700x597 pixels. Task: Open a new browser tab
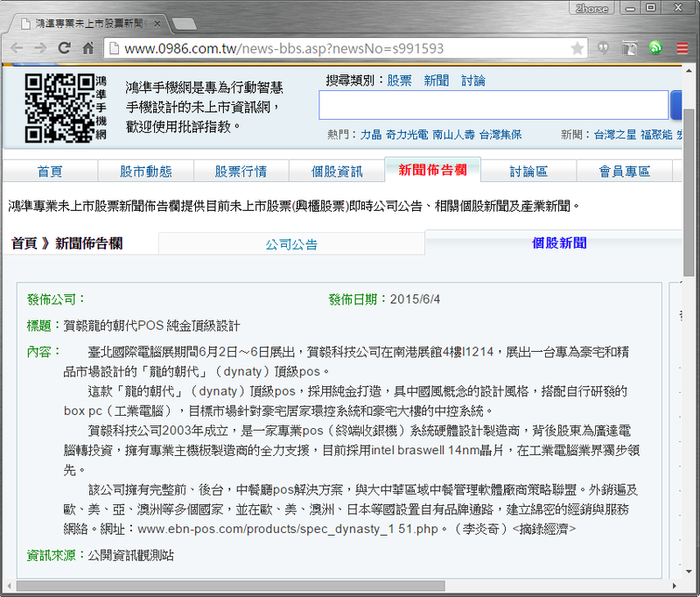click(x=184, y=25)
